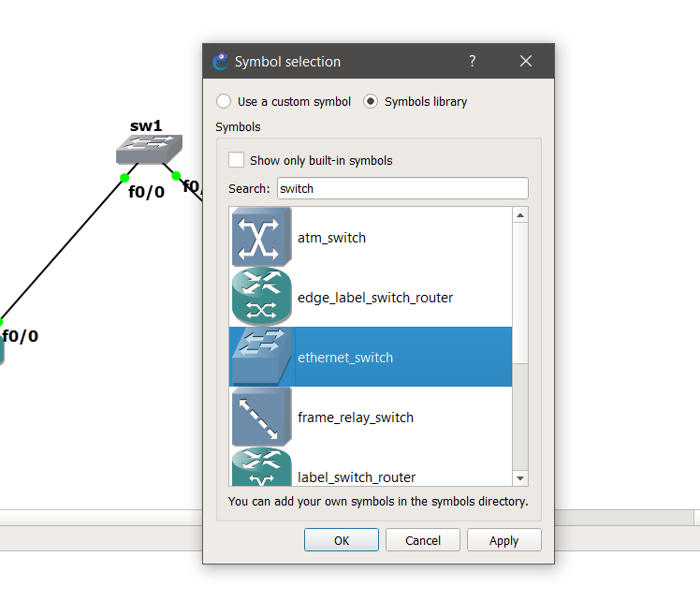Click the help question mark button
Image resolution: width=700 pixels, height=601 pixels.
[473, 61]
